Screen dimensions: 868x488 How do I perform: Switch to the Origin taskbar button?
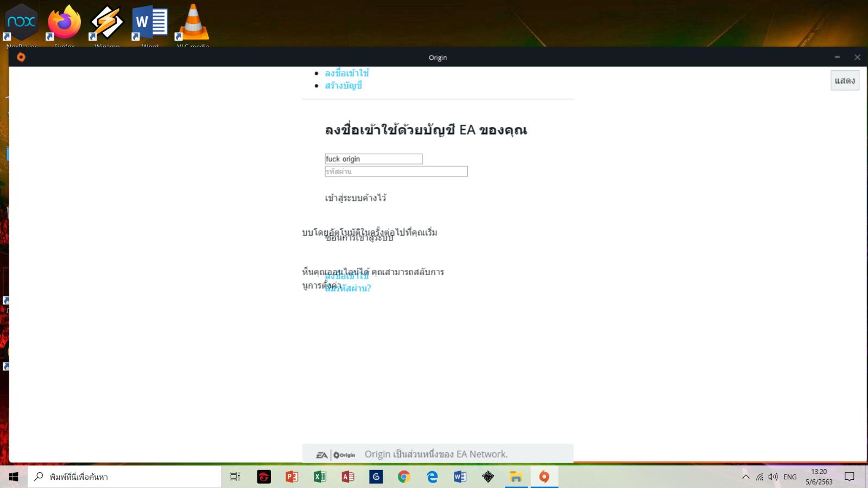pos(544,477)
